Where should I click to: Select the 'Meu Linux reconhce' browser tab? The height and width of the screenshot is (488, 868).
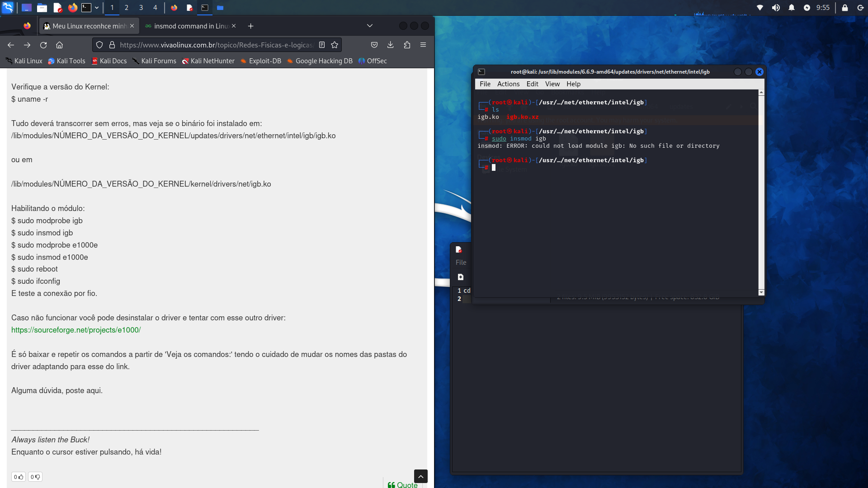[89, 26]
